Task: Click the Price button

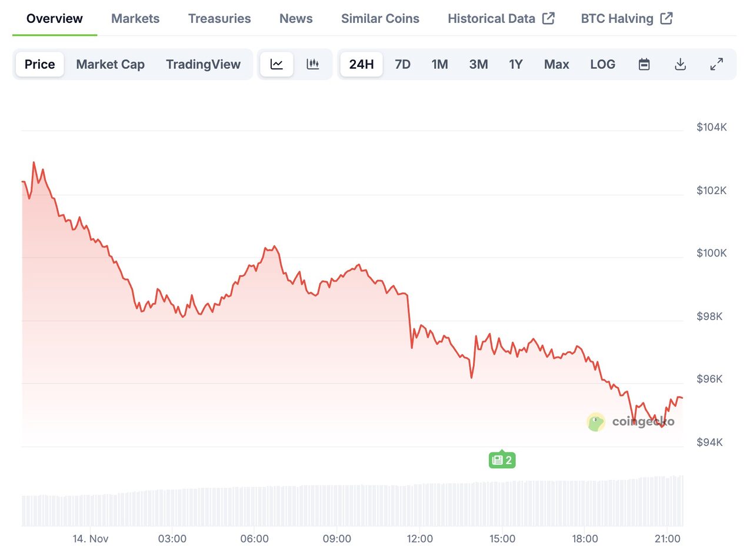Action: (x=39, y=64)
